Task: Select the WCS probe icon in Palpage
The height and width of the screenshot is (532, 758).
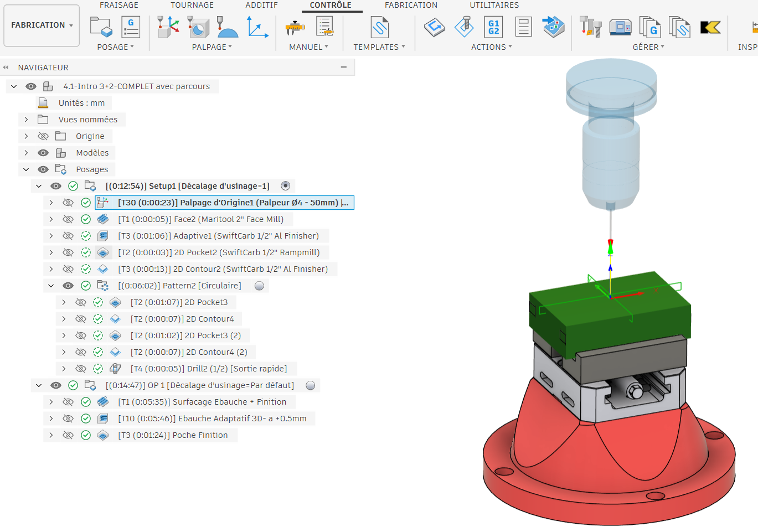Action: pos(168,27)
